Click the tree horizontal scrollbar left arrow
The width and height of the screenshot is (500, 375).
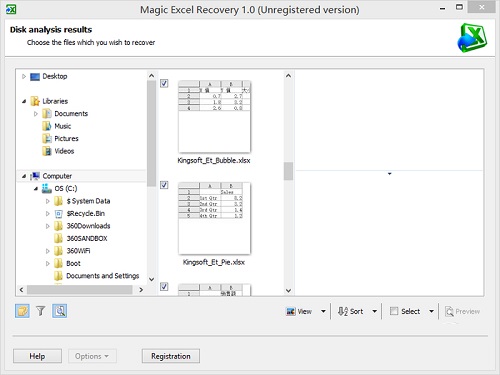(x=21, y=290)
